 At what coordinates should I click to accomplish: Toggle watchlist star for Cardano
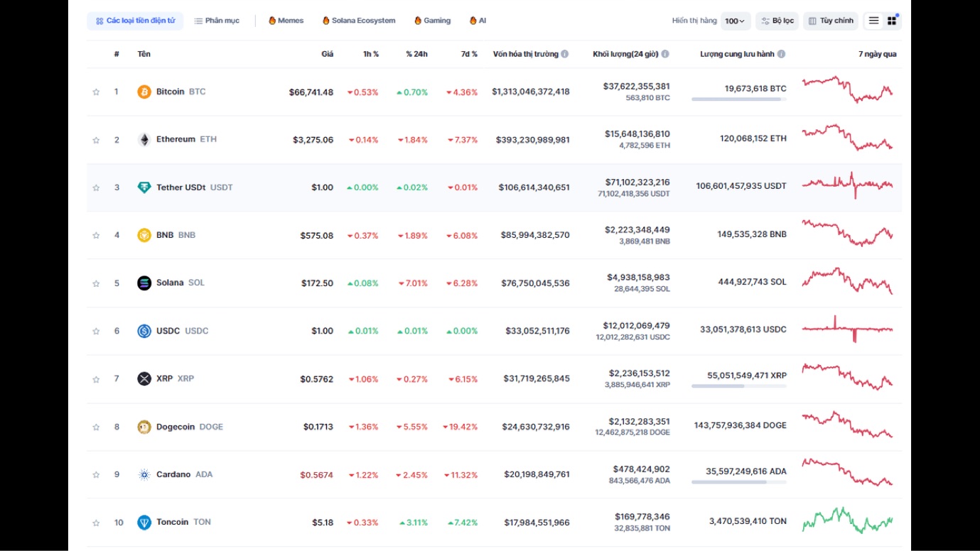point(96,474)
